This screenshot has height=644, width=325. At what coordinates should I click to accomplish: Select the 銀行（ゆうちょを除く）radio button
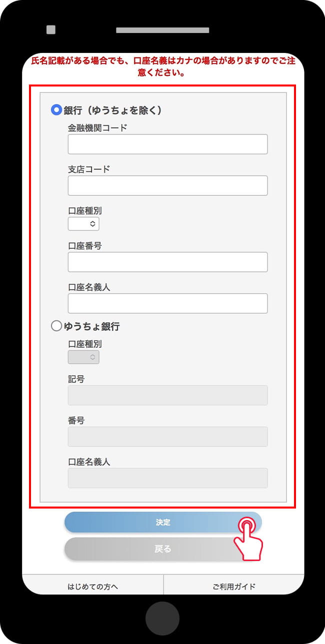[x=56, y=110]
